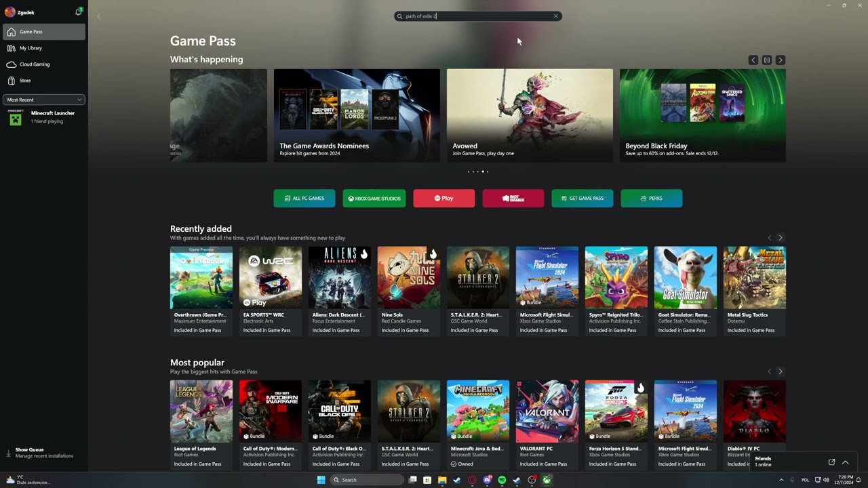Open the Forza Horizon 5 Standard tile
Screen dimensions: 868x488
pos(616,424)
